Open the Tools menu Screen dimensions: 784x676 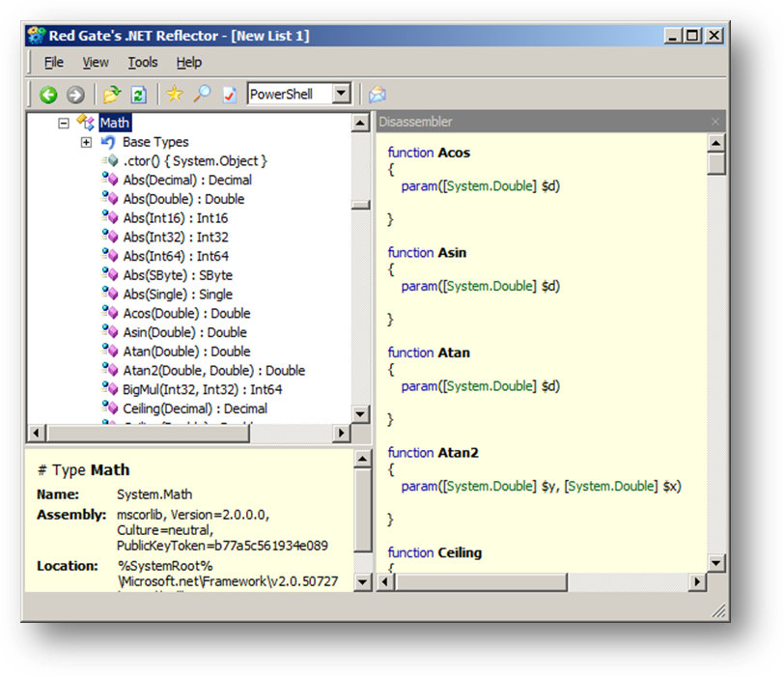click(x=143, y=63)
